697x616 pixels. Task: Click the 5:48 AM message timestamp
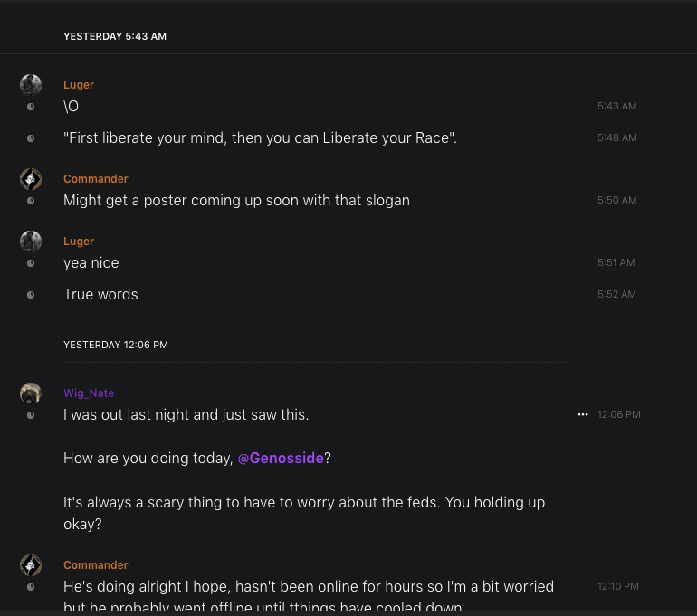coord(616,138)
